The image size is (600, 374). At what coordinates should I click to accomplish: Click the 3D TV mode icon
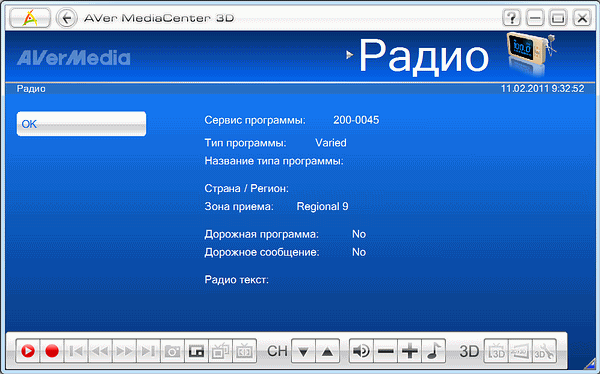(496, 351)
